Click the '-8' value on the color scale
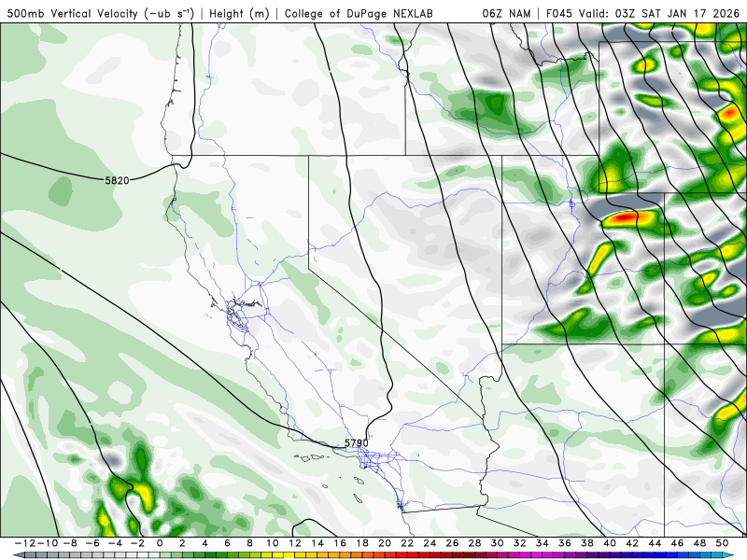The height and width of the screenshot is (560, 747). click(70, 543)
